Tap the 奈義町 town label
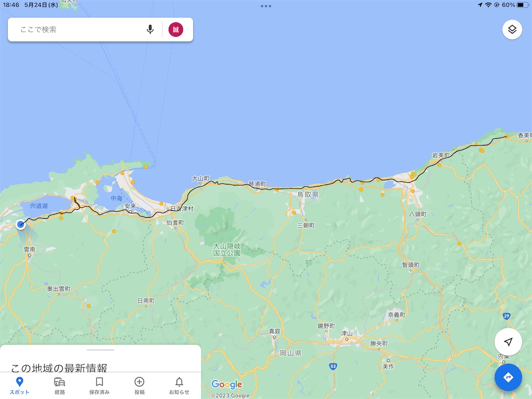This screenshot has height=399, width=532. [396, 315]
